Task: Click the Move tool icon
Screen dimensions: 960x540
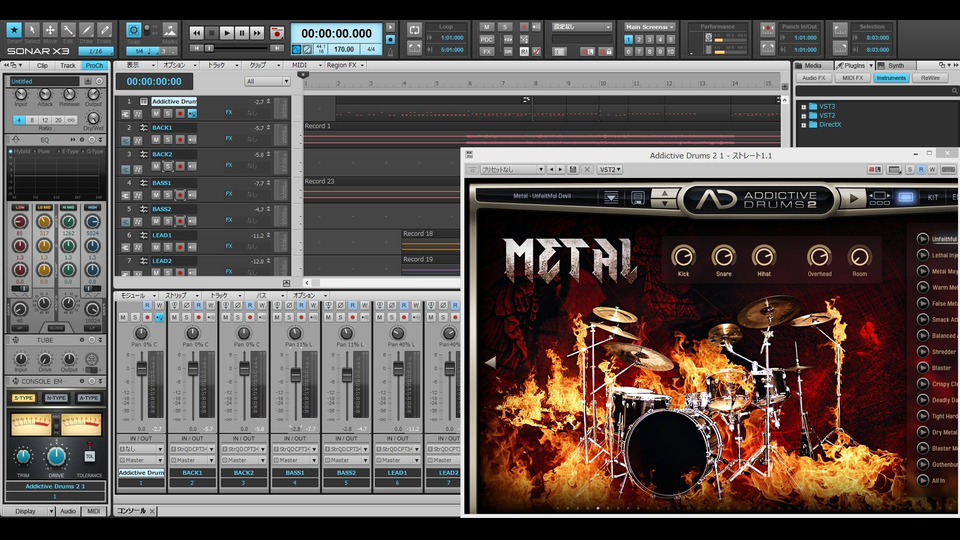Action: 50,30
